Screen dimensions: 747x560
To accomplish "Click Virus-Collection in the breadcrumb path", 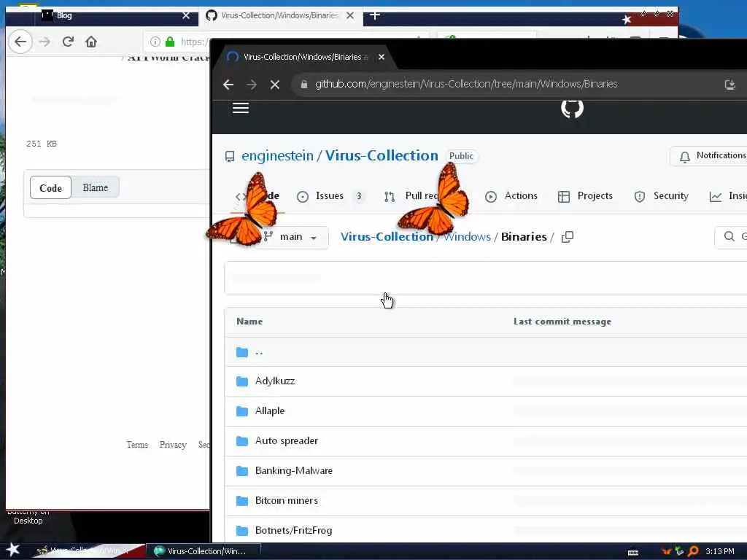I will pos(387,237).
